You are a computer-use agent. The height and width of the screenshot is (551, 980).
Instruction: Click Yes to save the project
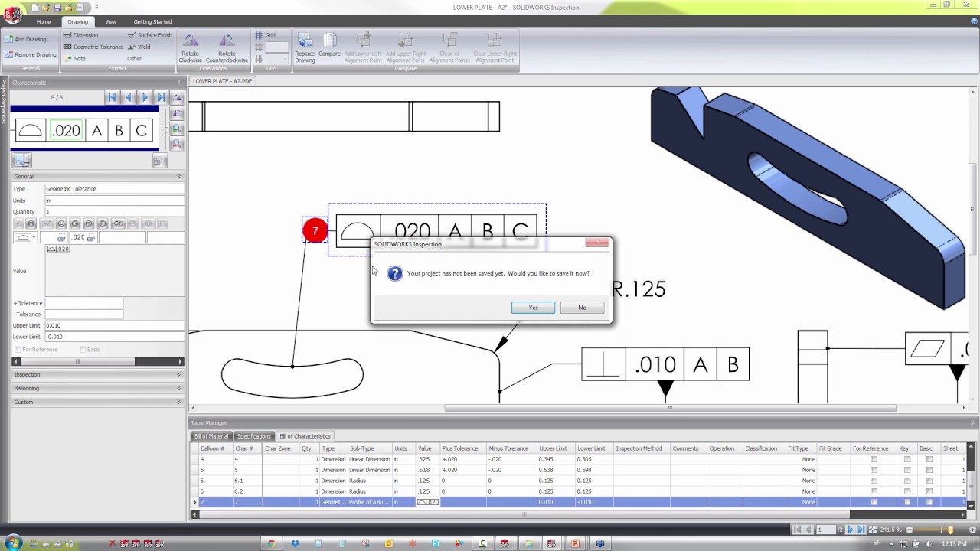point(533,307)
